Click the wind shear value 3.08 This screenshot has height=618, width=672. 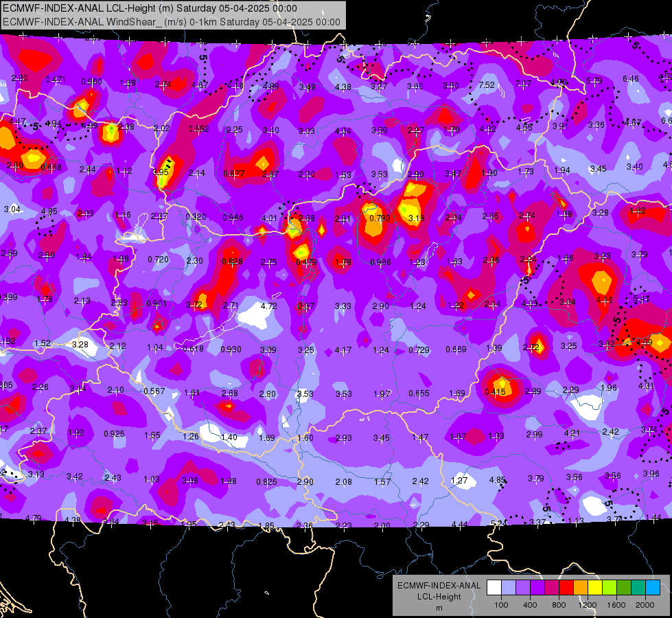[x=190, y=481]
